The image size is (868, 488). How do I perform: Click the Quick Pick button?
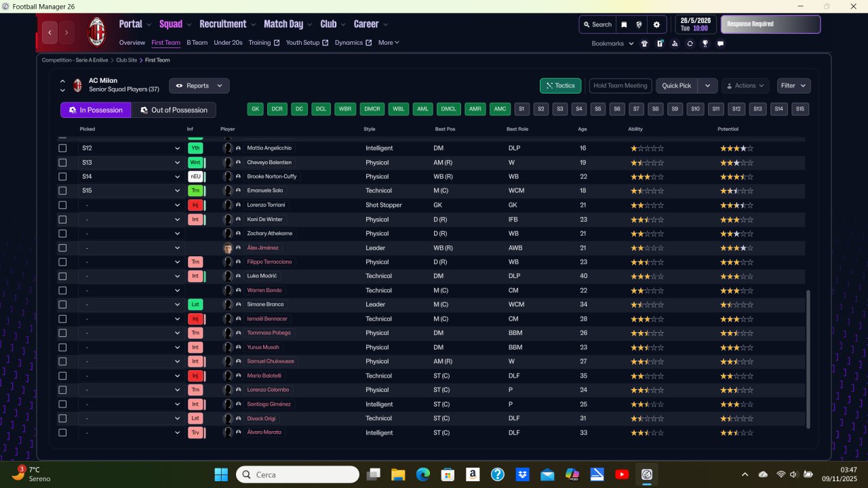[677, 86]
